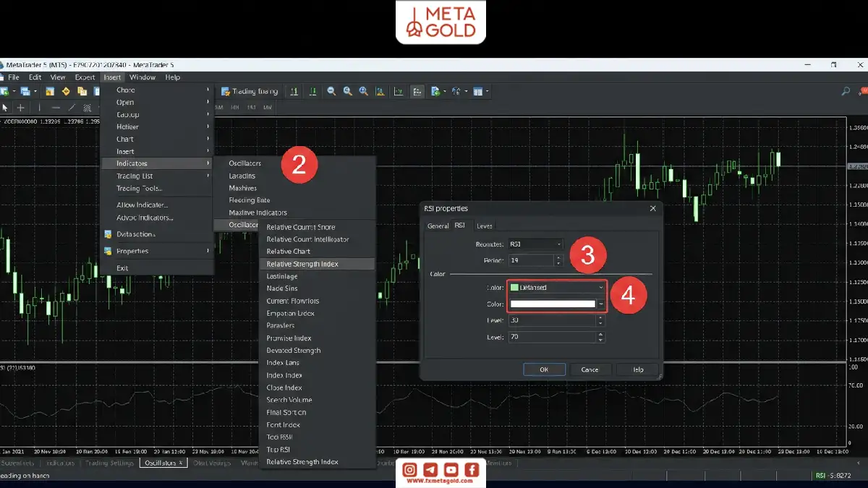Click the yellow diamond toolbar icon
Image resolution: width=868 pixels, height=488 pixels.
pyautogui.click(x=66, y=92)
